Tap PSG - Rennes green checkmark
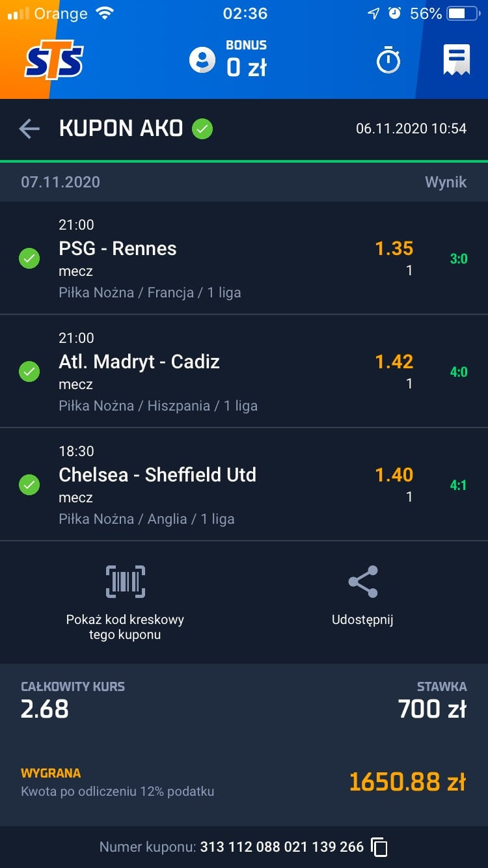Image resolution: width=488 pixels, height=868 pixels. coord(29,259)
